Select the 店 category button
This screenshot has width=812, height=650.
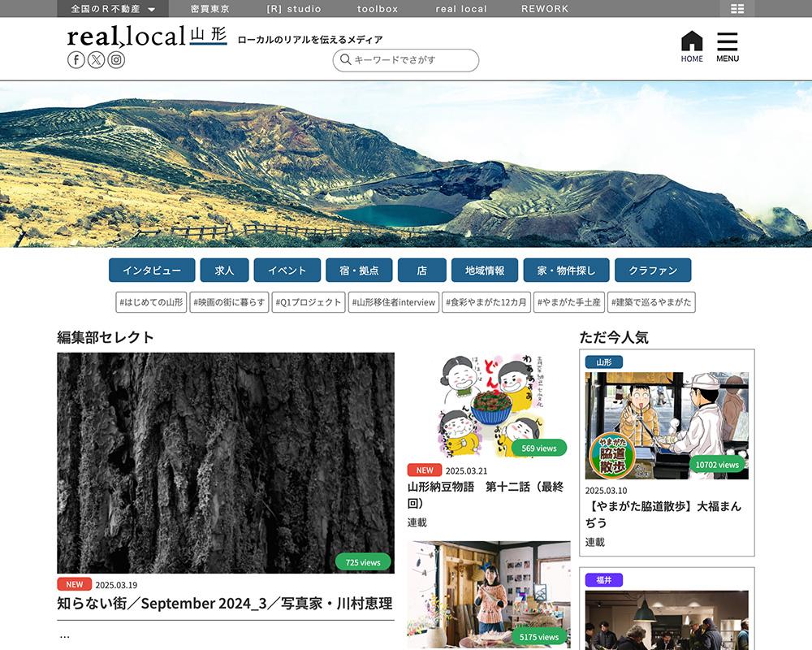[x=422, y=270]
